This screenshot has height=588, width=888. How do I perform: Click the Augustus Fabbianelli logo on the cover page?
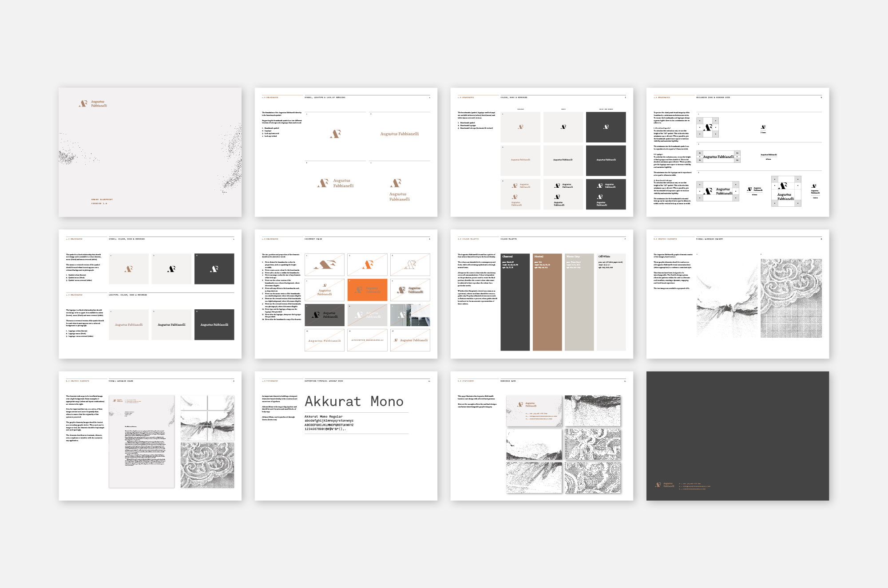coord(93,104)
